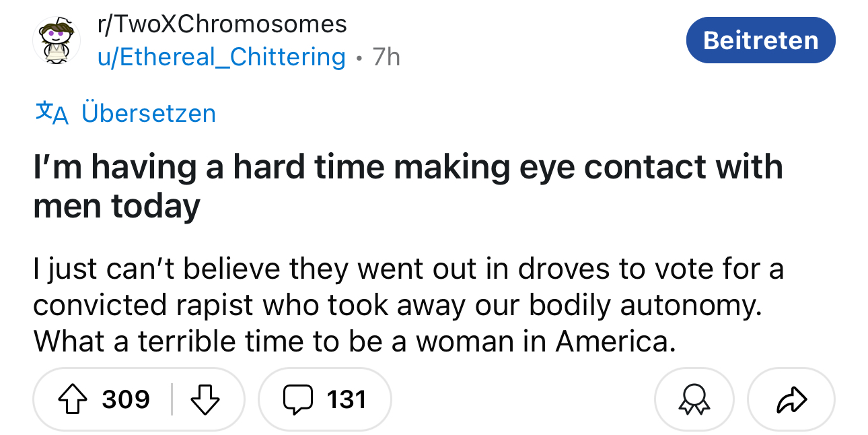Open the TwoXChromosomes subreddit avatar
Viewport: 868px width, 435px height.
click(57, 40)
